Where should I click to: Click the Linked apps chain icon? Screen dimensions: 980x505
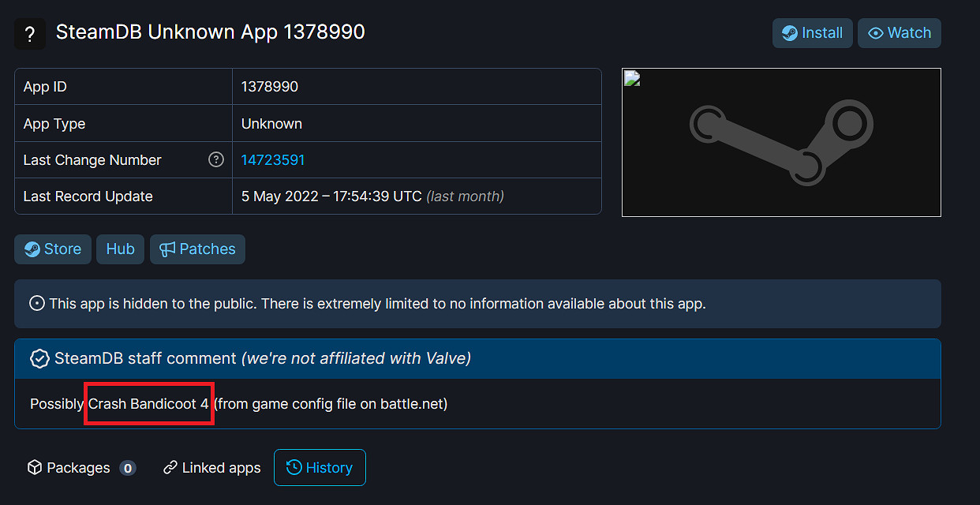169,467
